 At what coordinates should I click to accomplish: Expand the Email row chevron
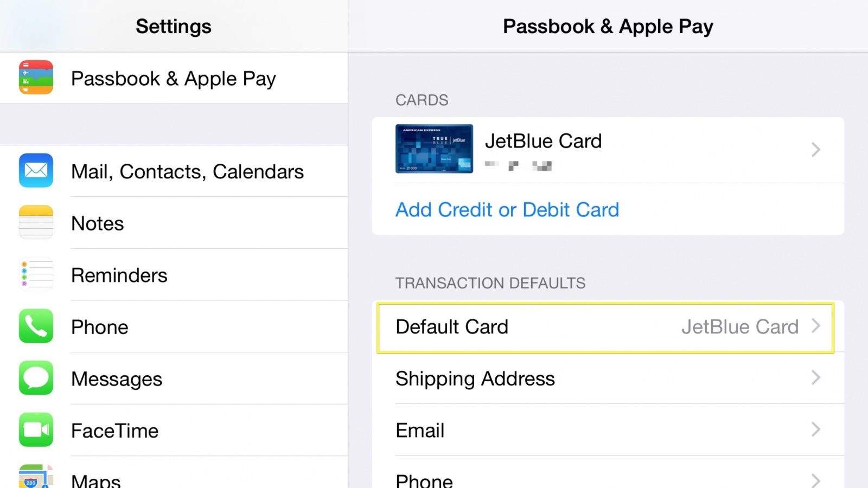[815, 430]
